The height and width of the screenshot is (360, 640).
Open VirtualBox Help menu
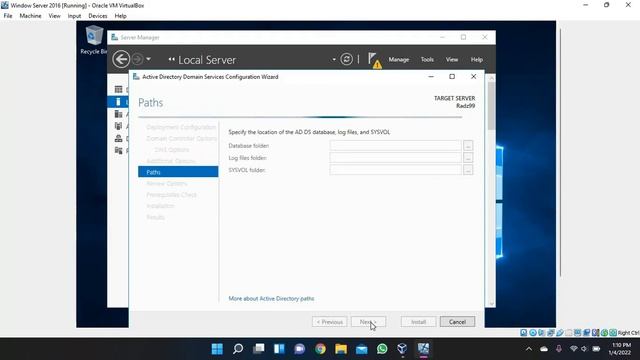120,16
